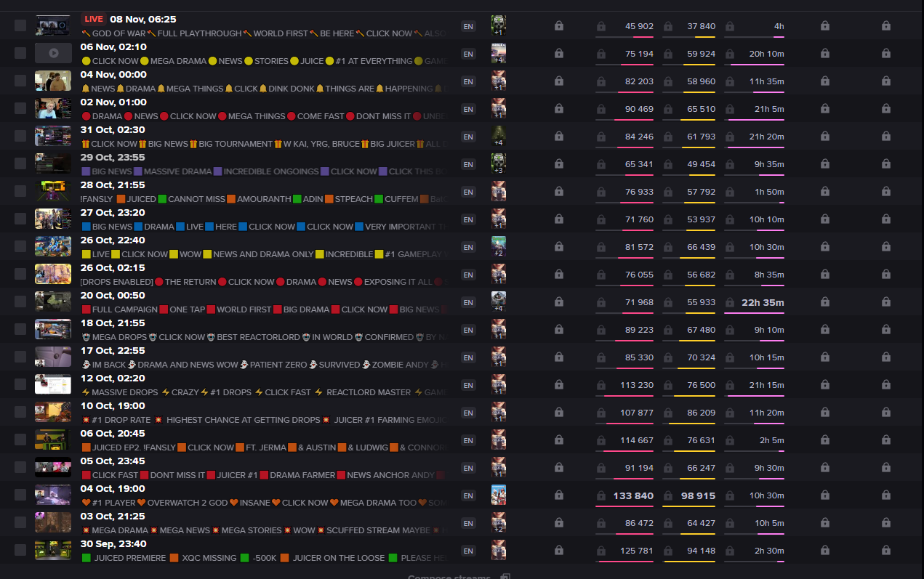
Task: Click the value 70 324
Action: coord(701,357)
